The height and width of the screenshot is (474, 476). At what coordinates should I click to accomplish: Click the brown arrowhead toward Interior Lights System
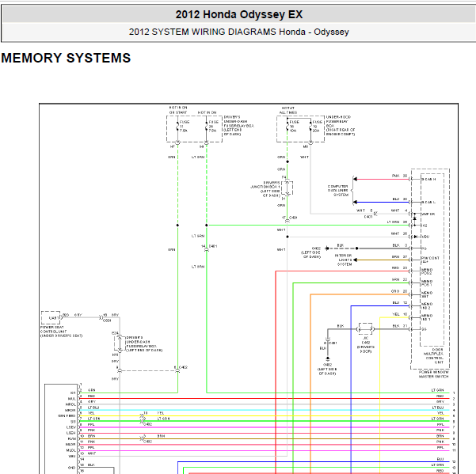(x=355, y=260)
